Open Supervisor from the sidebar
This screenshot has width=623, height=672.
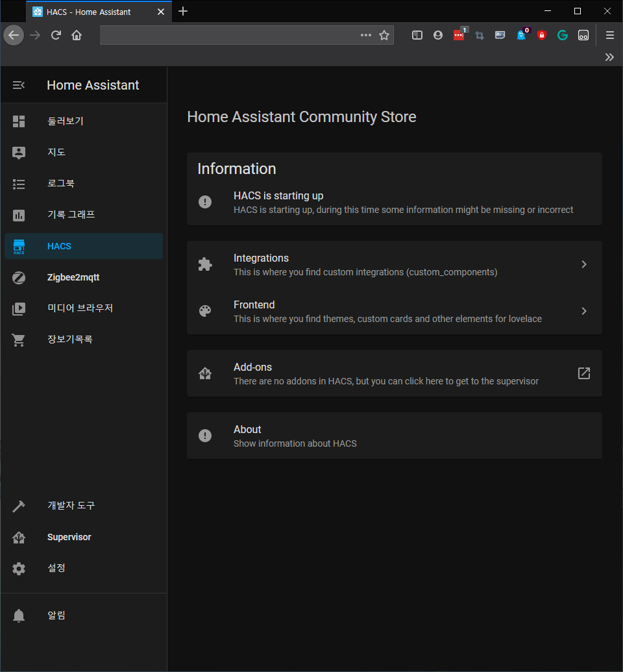84,537
